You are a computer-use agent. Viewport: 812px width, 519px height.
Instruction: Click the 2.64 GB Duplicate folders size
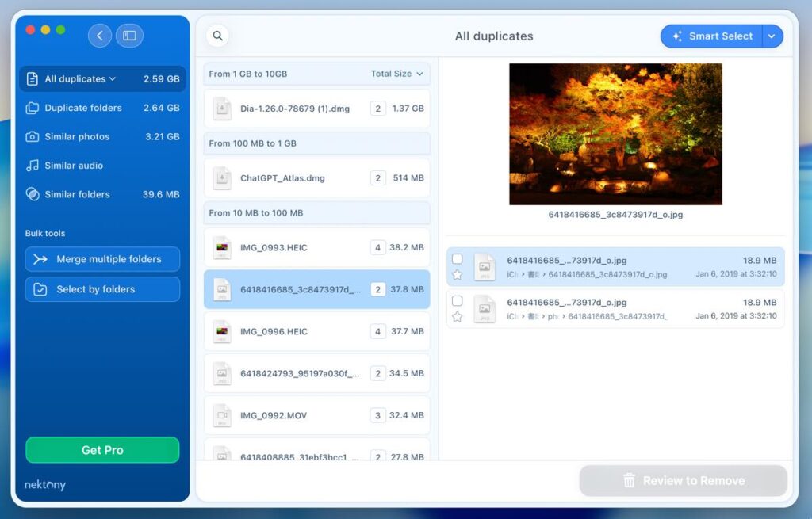pyautogui.click(x=162, y=108)
